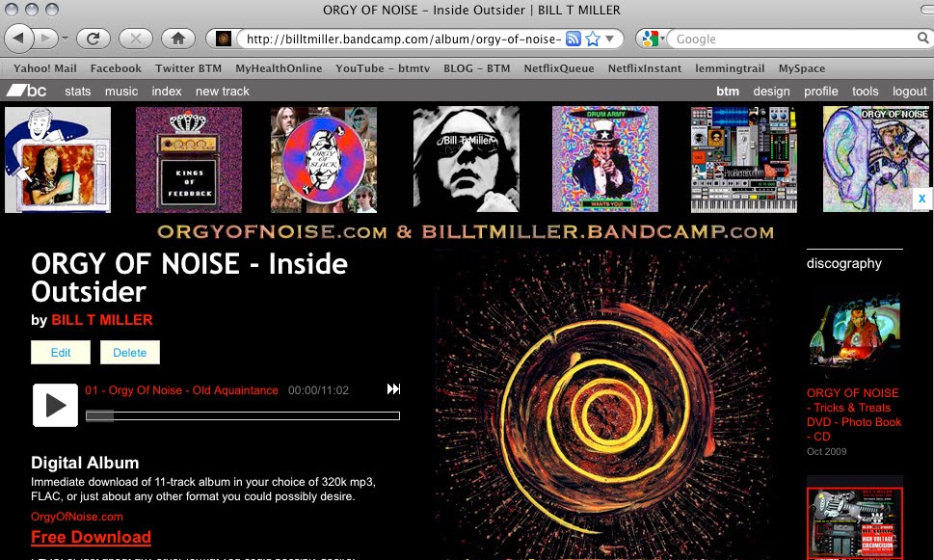Go back with the browser back arrow
Image resolution: width=934 pixels, height=560 pixels.
point(18,39)
